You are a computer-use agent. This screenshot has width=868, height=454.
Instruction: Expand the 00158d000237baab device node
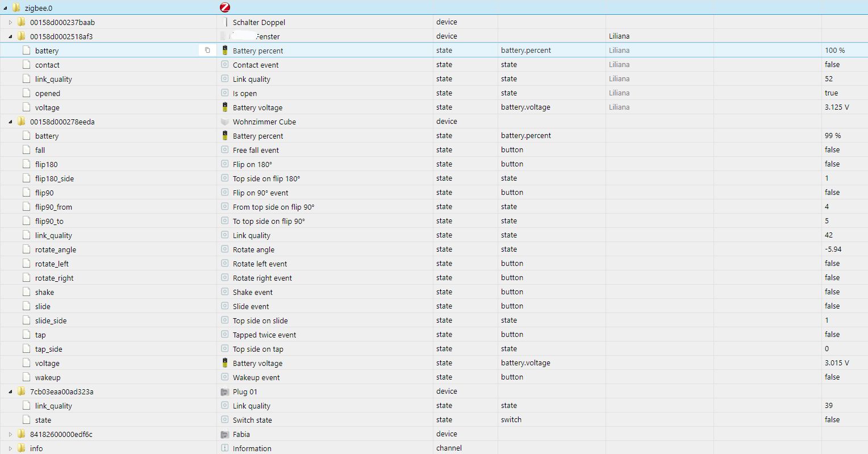tap(10, 22)
